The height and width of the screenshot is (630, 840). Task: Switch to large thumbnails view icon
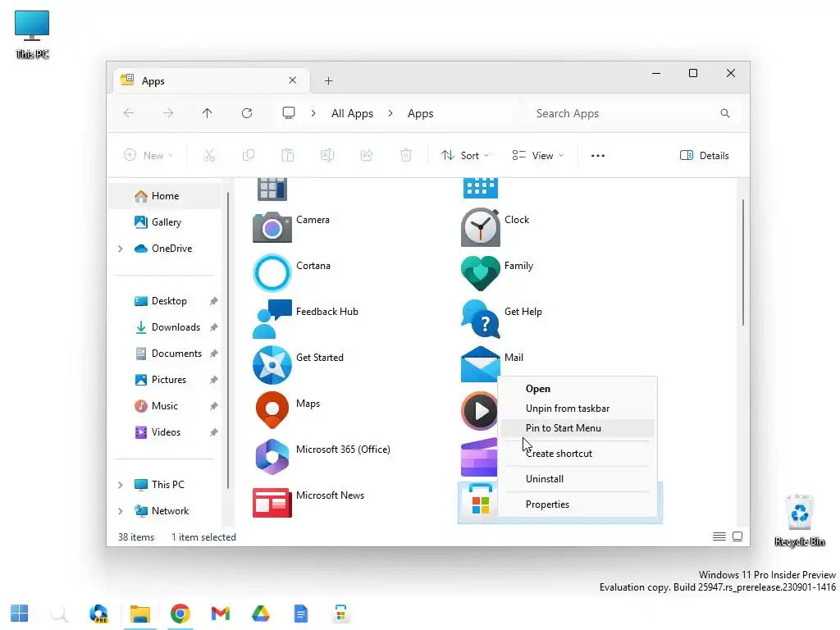(737, 536)
